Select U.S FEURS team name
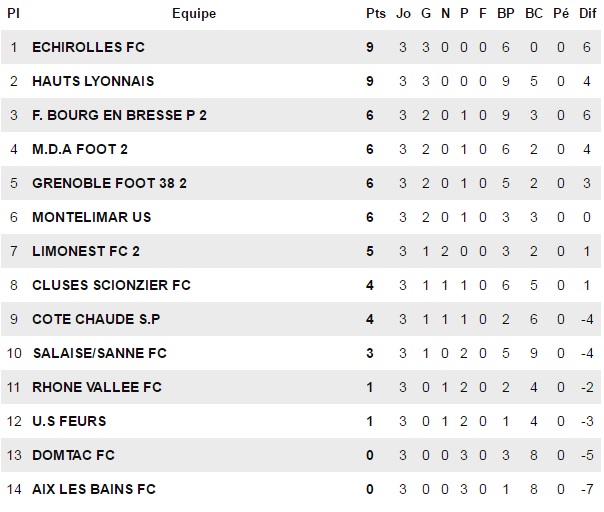 pos(69,421)
